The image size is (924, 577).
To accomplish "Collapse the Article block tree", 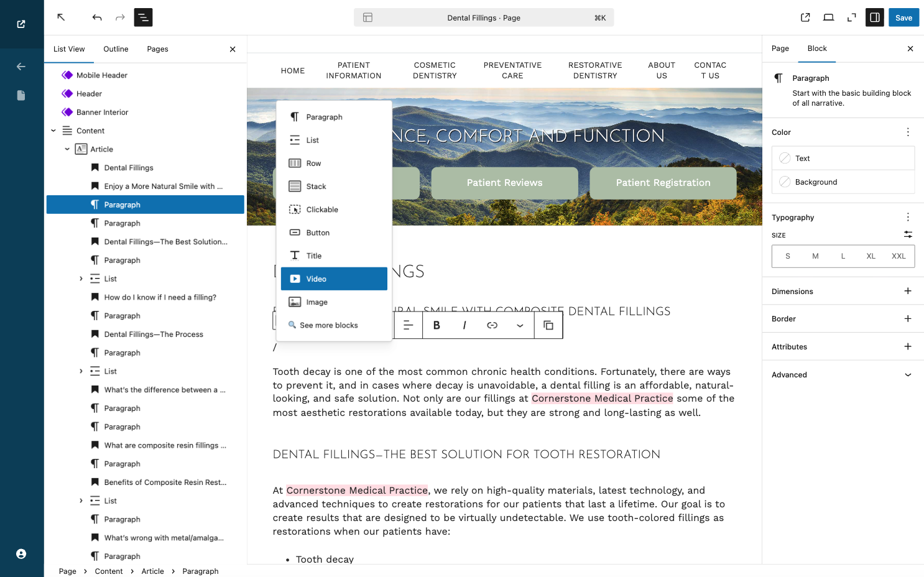I will pyautogui.click(x=67, y=149).
